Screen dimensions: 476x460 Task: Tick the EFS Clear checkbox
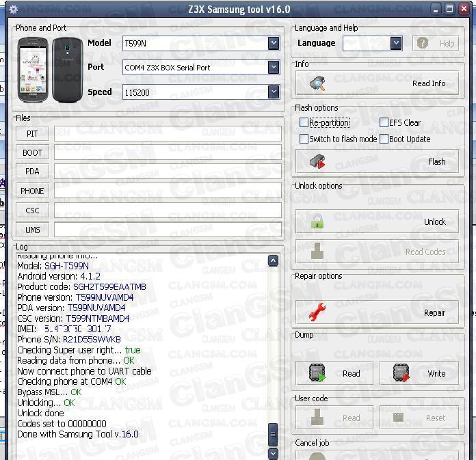click(x=384, y=122)
